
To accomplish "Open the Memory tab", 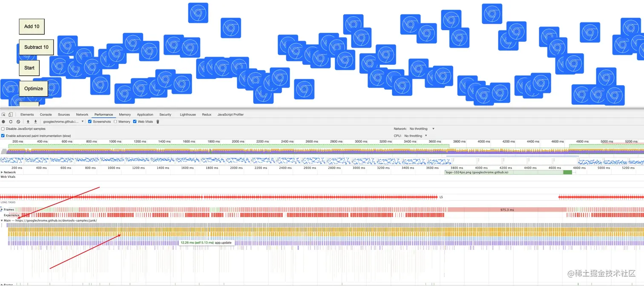I will tap(125, 114).
